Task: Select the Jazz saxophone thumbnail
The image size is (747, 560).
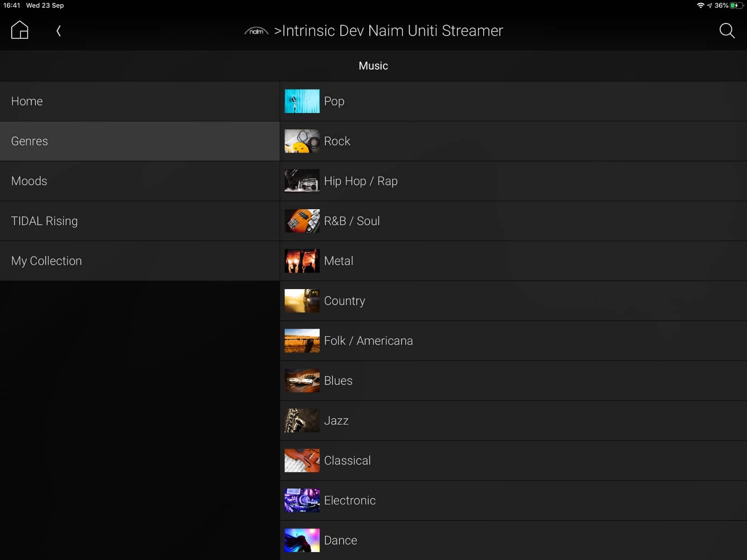Action: pos(302,420)
